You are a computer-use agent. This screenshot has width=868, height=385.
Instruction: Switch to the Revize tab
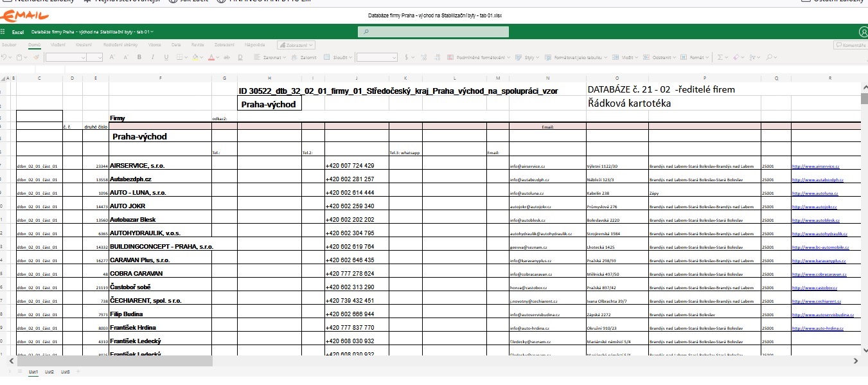coord(197,45)
